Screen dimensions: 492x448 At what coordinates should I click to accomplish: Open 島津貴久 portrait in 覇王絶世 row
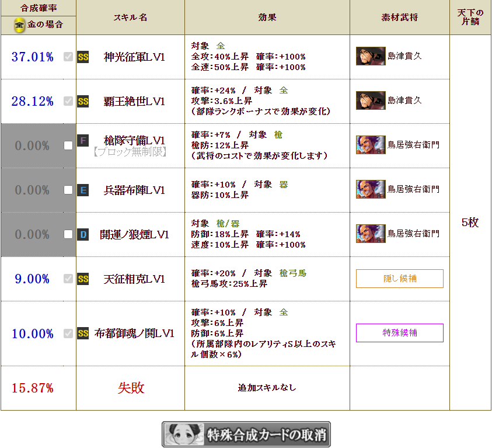click(371, 100)
